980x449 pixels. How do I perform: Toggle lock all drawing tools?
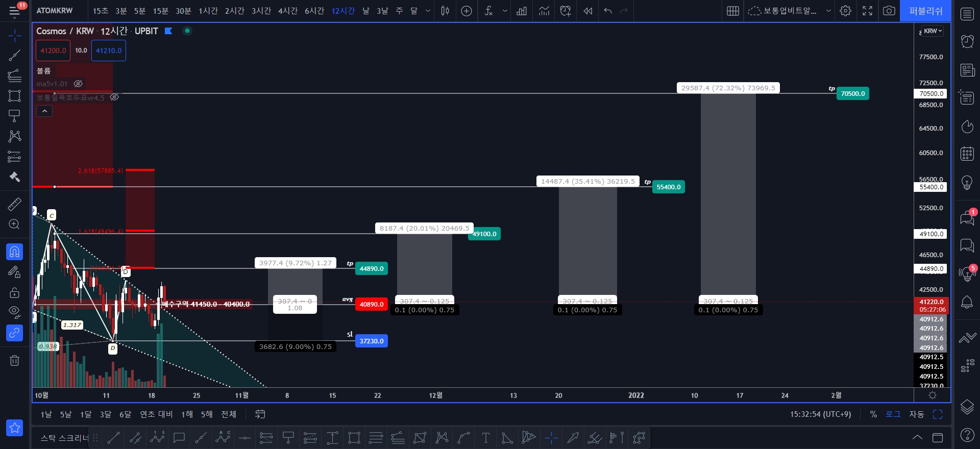pyautogui.click(x=15, y=292)
